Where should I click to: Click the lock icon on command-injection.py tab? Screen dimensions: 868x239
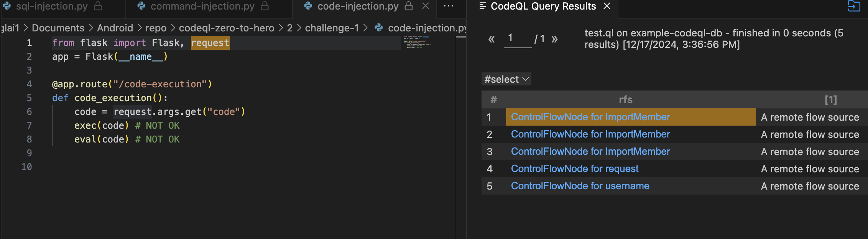tap(265, 6)
